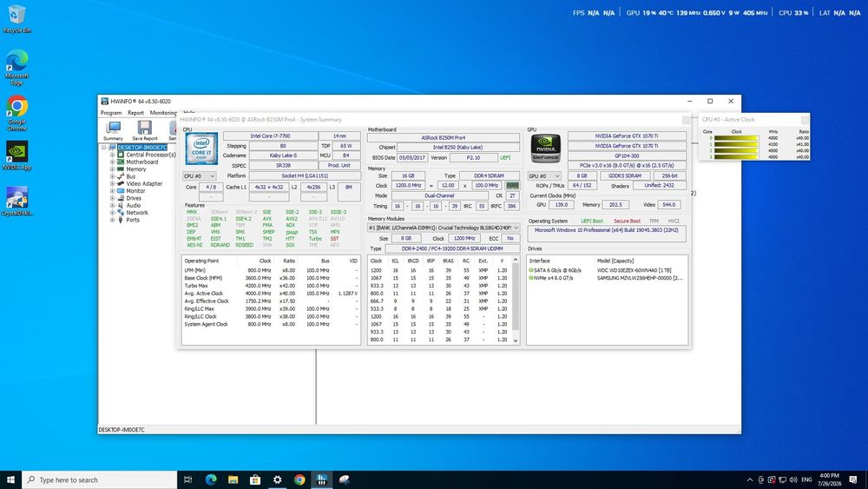Open Edge from the taskbar
The image size is (868, 489).
211,479
